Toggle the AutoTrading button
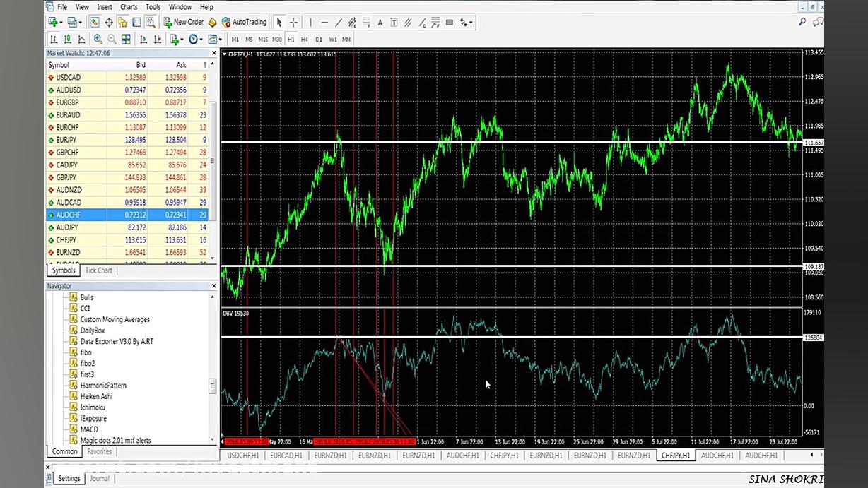 pos(245,23)
